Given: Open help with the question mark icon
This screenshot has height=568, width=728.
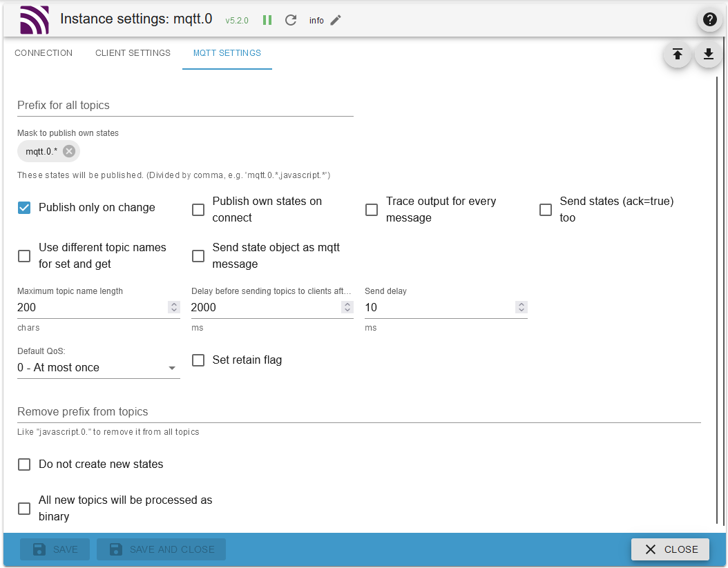Looking at the screenshot, I should [x=709, y=19].
